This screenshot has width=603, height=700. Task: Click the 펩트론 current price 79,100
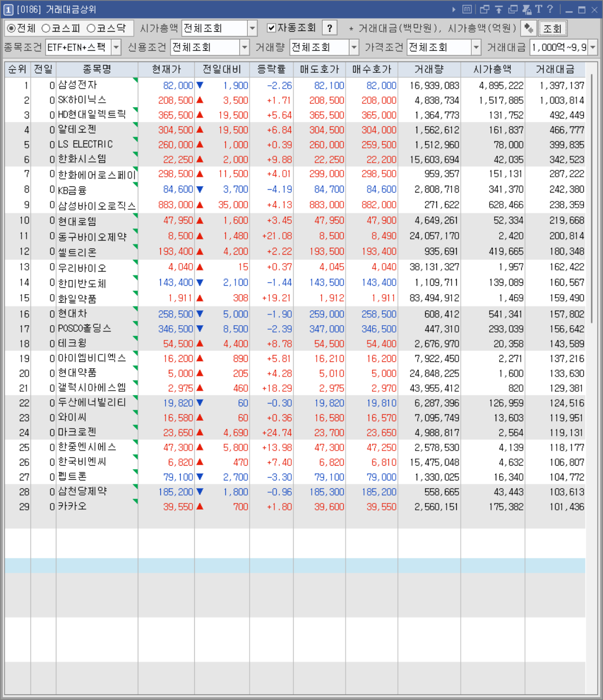click(178, 477)
